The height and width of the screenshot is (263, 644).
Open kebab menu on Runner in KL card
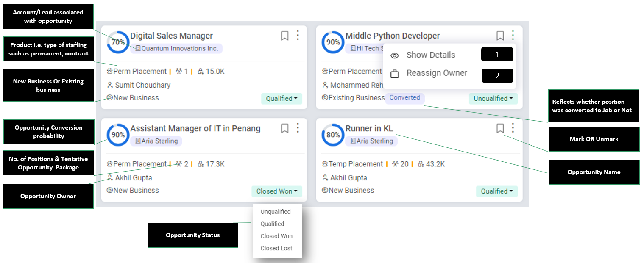[x=513, y=128]
